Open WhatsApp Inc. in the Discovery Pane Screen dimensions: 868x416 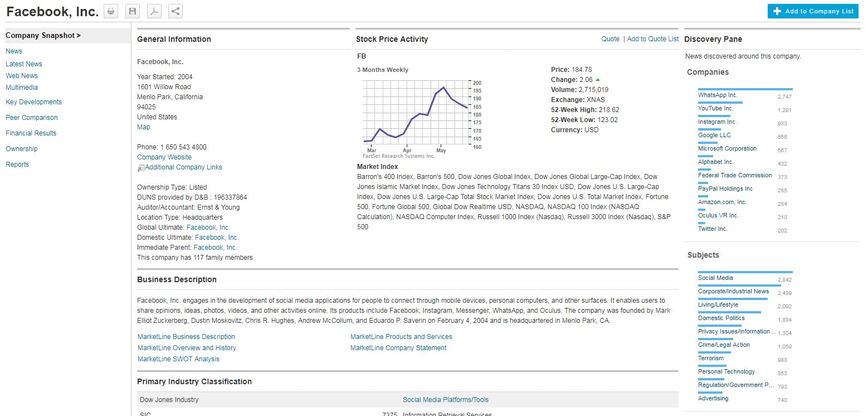(718, 95)
